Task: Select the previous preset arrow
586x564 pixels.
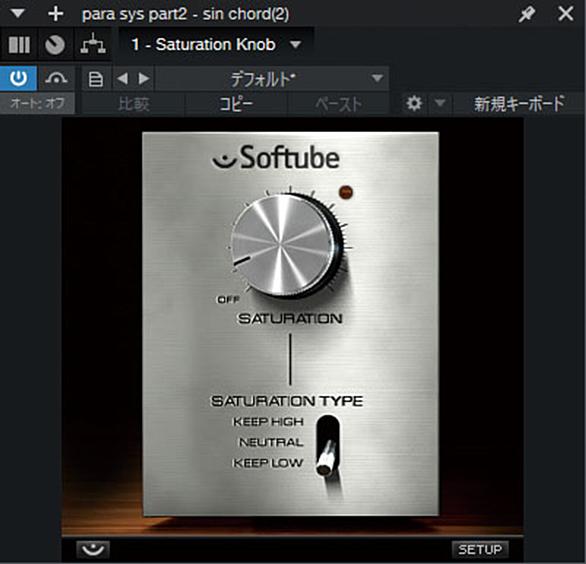Action: pyautogui.click(x=122, y=78)
